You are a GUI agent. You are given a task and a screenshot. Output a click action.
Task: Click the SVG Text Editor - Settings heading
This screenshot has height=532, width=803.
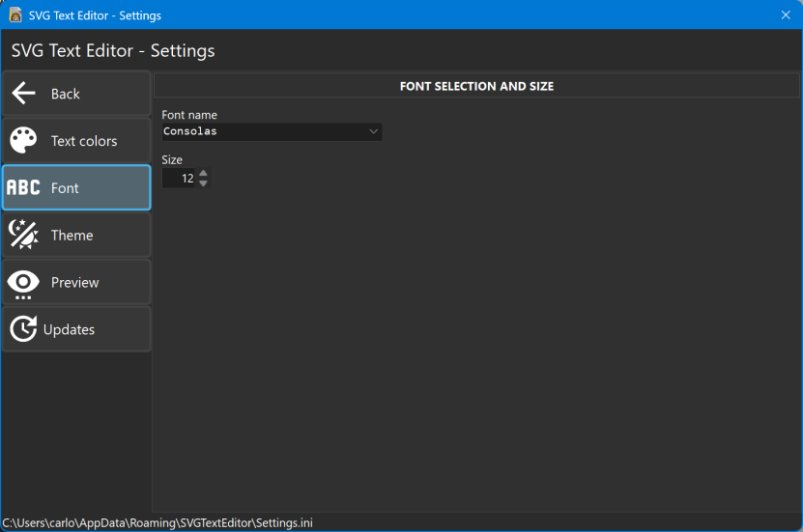point(113,50)
